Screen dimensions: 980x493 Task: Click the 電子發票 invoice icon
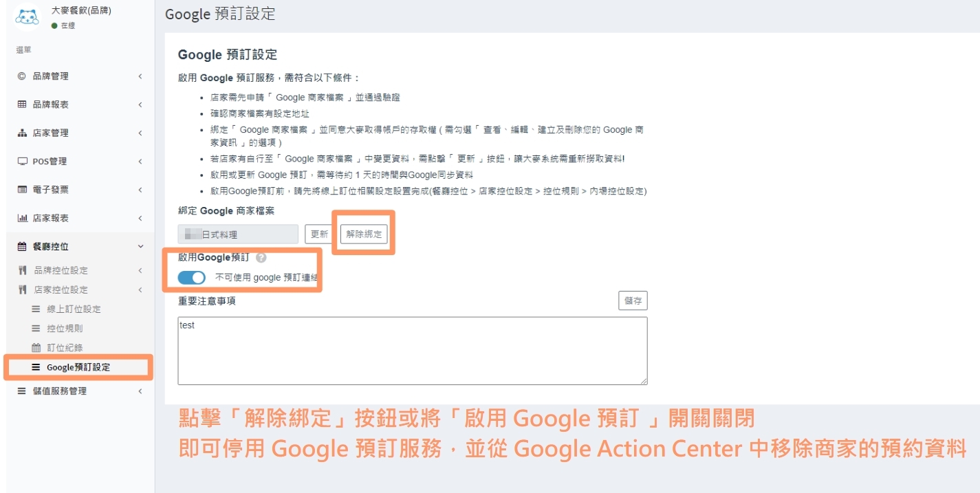pyautogui.click(x=22, y=190)
